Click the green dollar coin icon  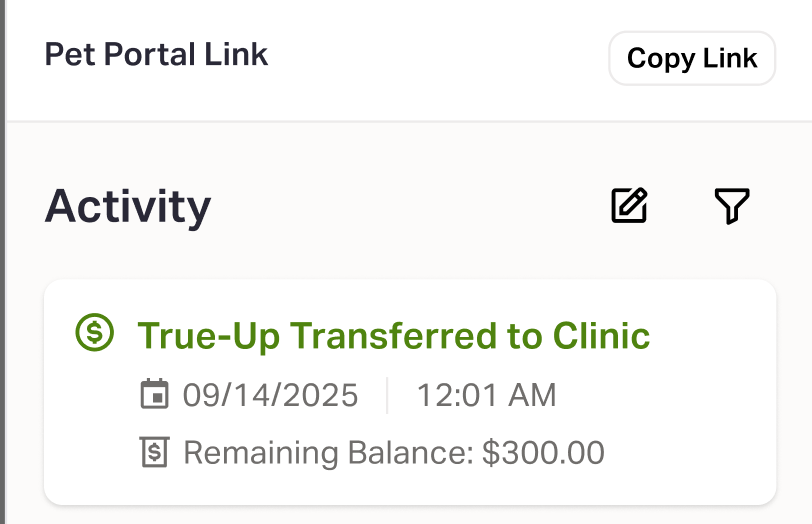[95, 334]
